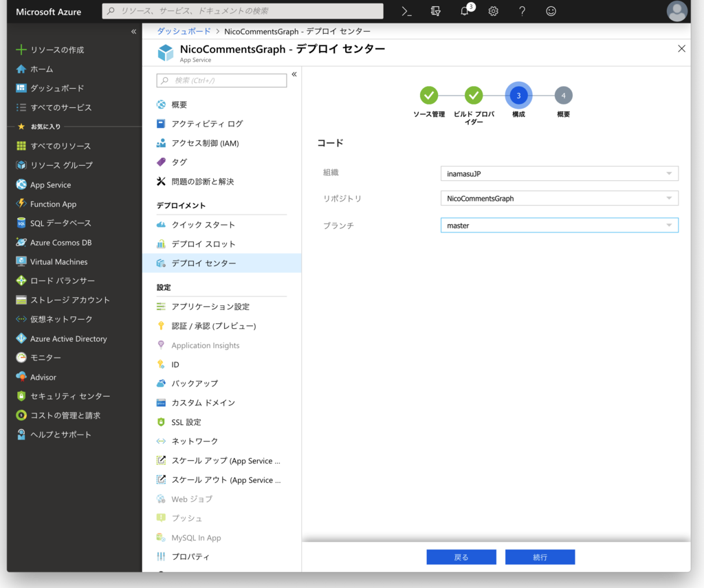Open the help question mark

tap(522, 11)
